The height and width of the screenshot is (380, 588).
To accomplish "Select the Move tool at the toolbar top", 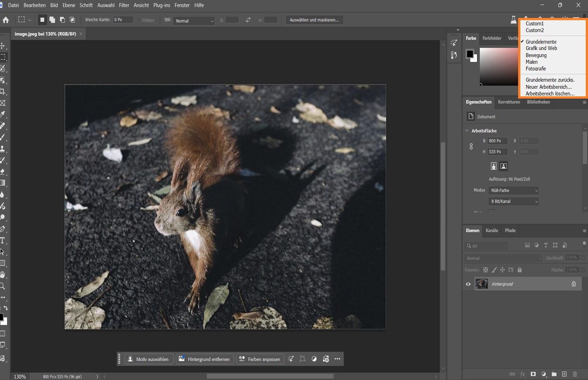I will click(x=4, y=45).
